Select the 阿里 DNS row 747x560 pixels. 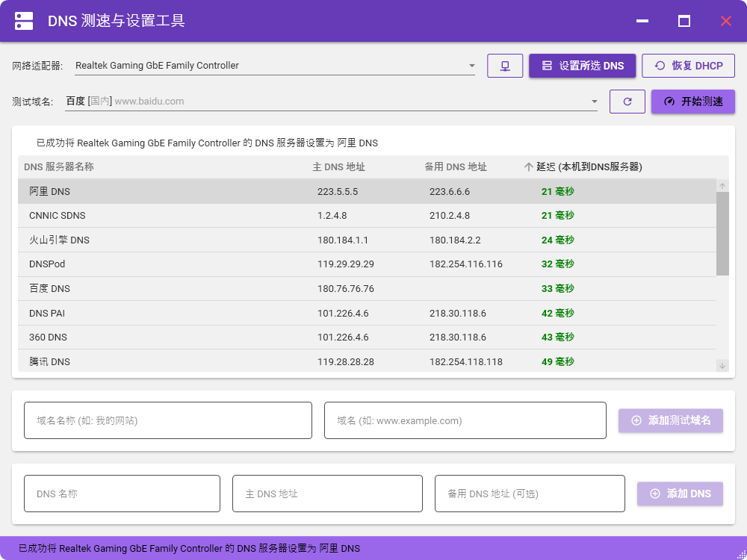coord(367,191)
